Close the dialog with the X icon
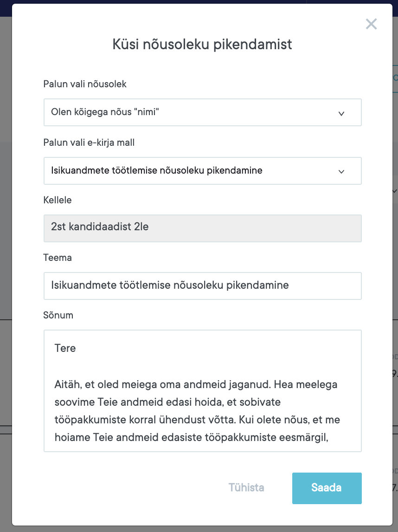 point(371,24)
